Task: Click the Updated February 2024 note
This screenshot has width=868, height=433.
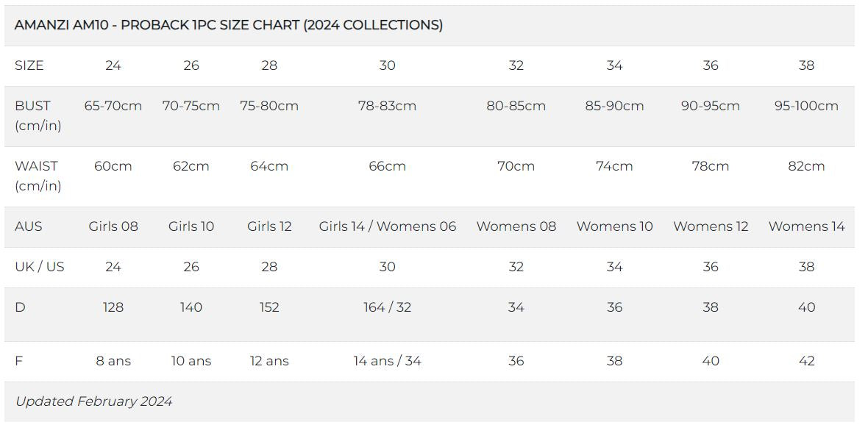Action: [x=93, y=401]
